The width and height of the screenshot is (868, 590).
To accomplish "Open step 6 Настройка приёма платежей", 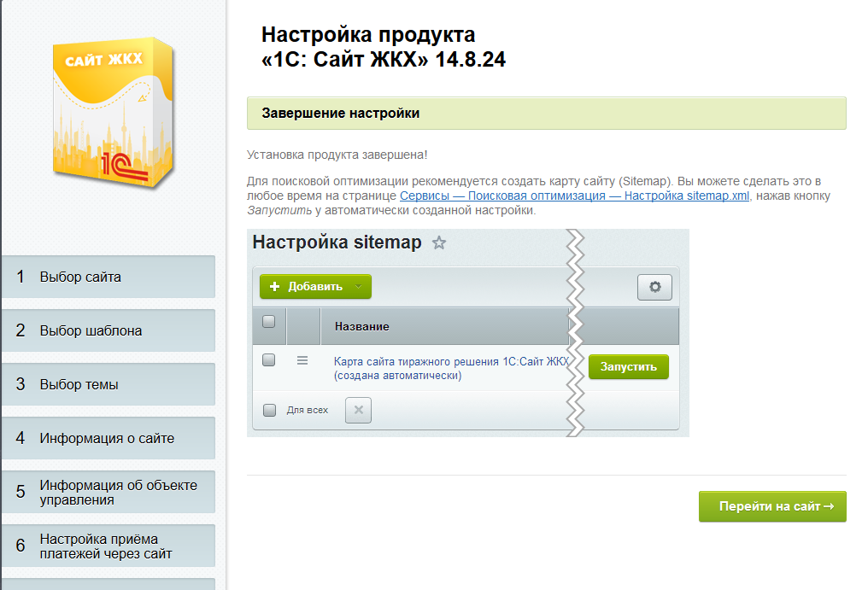I will click(108, 545).
